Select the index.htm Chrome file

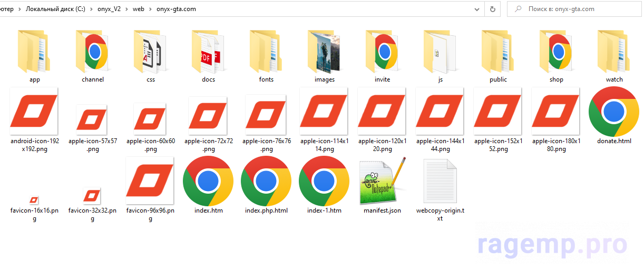(x=208, y=180)
